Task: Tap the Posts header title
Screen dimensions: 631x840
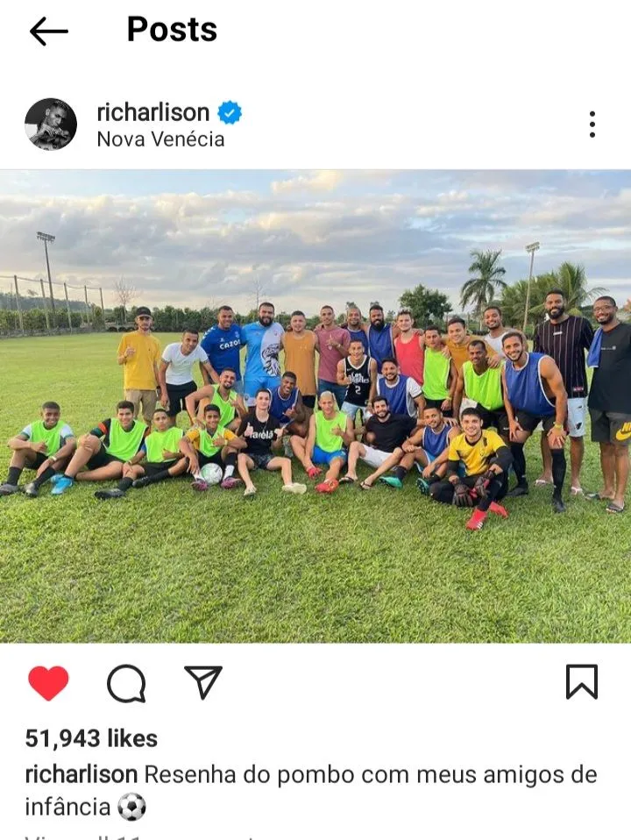Action: (172, 29)
